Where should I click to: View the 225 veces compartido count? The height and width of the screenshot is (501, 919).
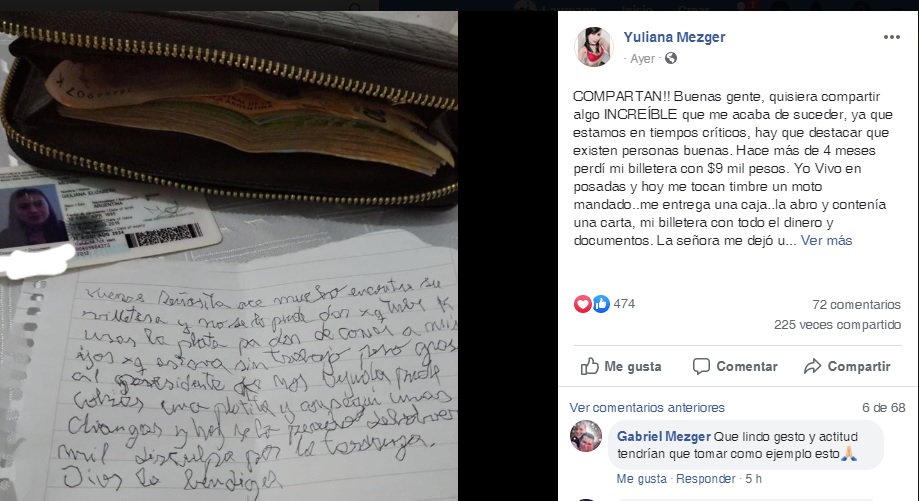pyautogui.click(x=837, y=325)
